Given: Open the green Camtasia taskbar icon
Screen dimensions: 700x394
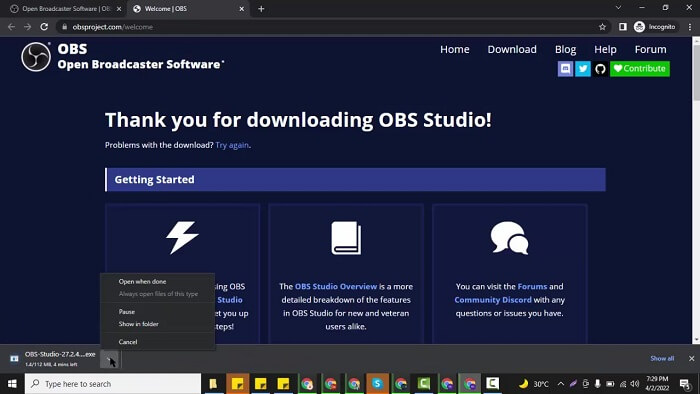Looking at the screenshot, I should 424,384.
